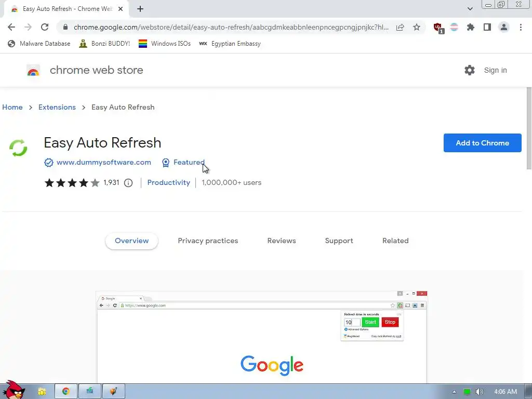Screen dimensions: 532x399
Task: Switch to the Support tab
Action: pos(339,241)
